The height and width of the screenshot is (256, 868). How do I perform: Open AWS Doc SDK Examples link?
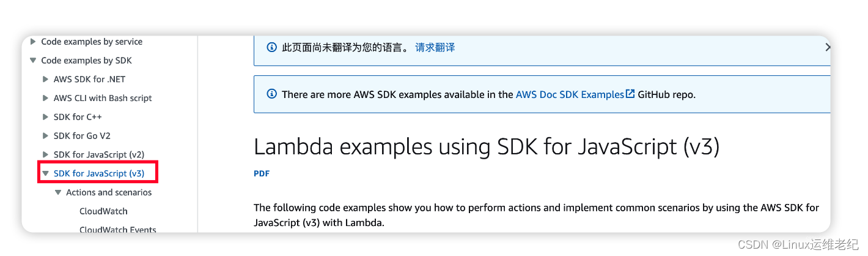[570, 94]
